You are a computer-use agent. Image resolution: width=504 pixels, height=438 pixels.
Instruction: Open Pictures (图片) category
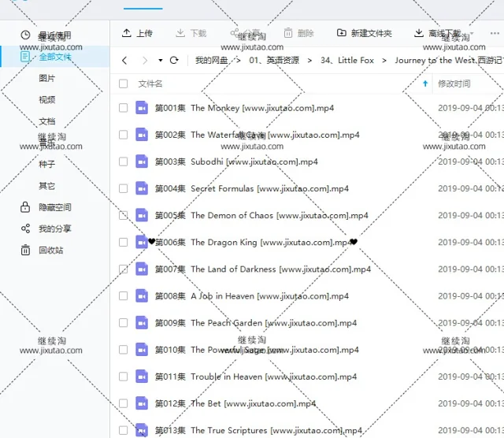pyautogui.click(x=47, y=78)
